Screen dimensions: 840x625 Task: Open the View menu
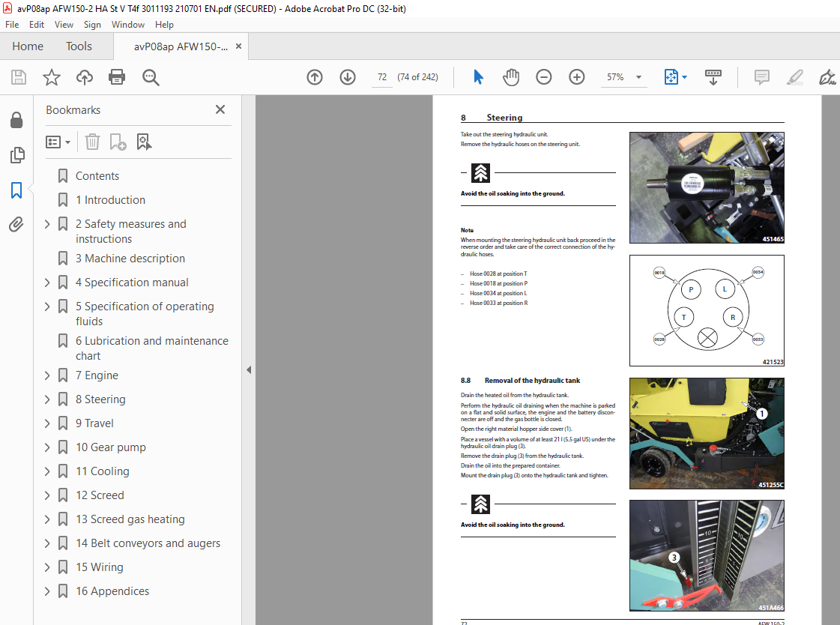[x=64, y=25]
